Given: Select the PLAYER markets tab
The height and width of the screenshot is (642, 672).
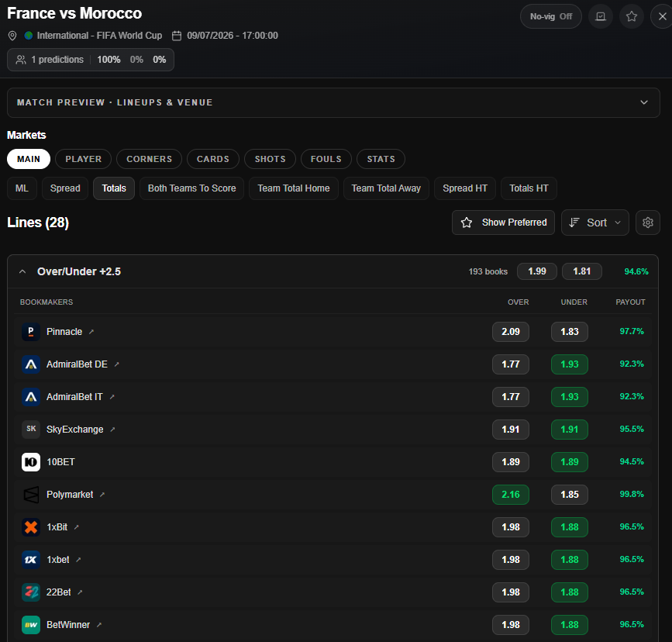Looking at the screenshot, I should pos(84,159).
